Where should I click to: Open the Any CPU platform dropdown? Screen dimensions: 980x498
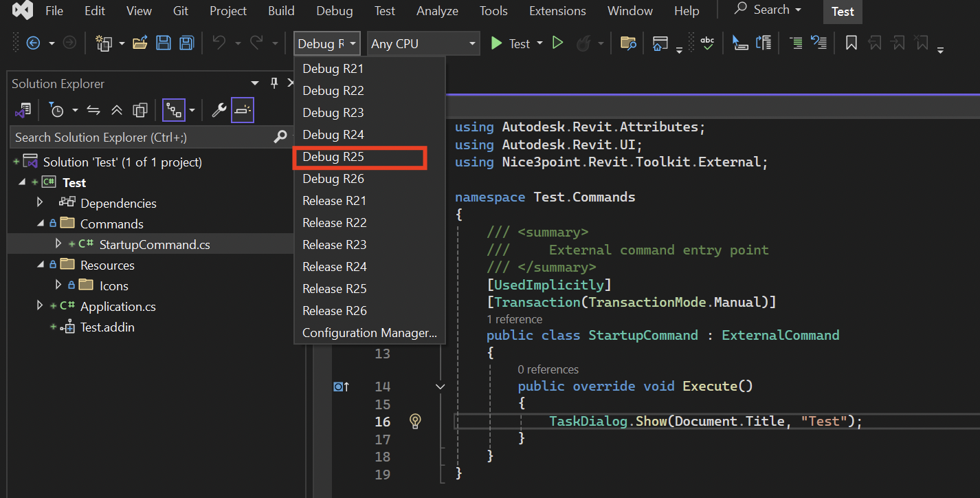click(x=423, y=43)
